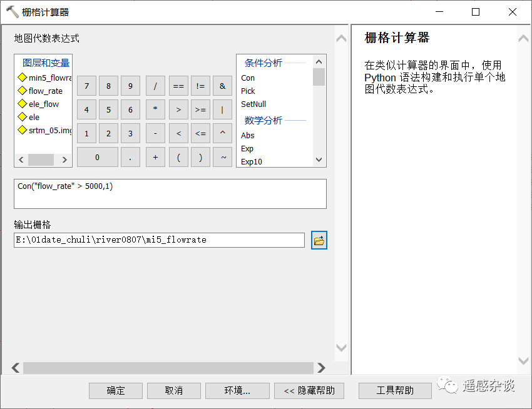Confirm with the 确定 button
This screenshot has height=409, width=532.
(x=116, y=391)
